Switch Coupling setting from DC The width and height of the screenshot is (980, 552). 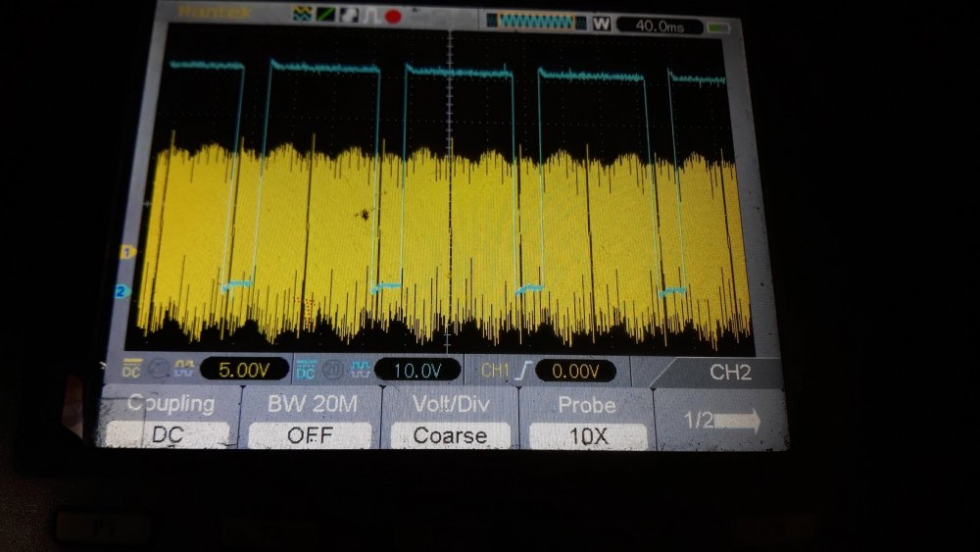tap(168, 433)
